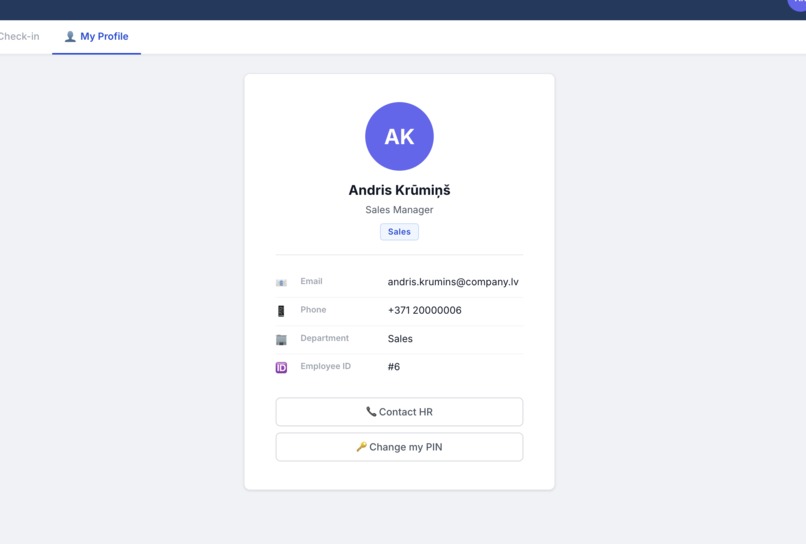Click the Employee ID label
This screenshot has width=806, height=544.
pyautogui.click(x=325, y=366)
